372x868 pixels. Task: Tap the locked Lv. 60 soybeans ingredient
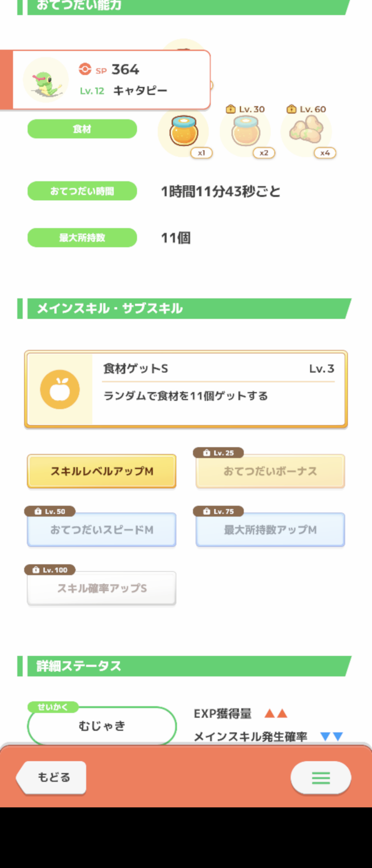tap(306, 130)
